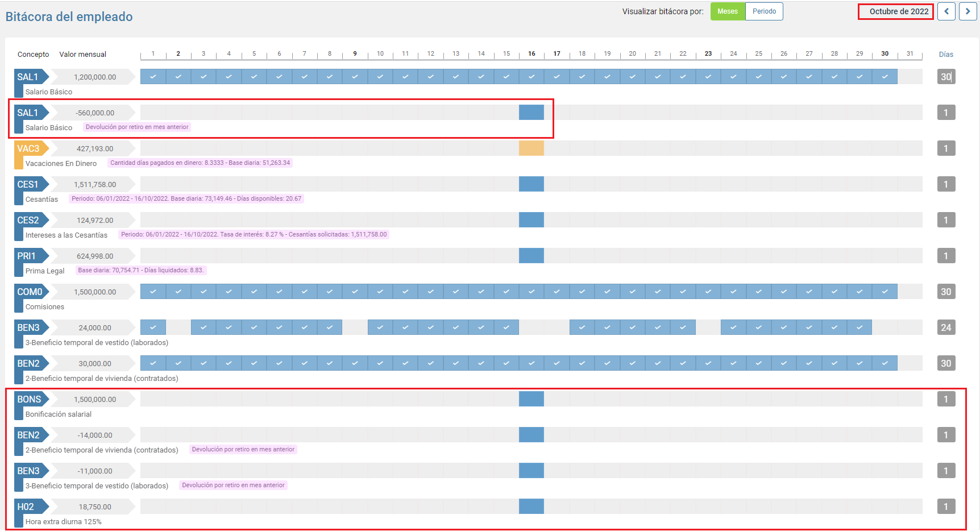This screenshot has height=531, width=980.
Task: Select the BEN3 tag with value -11,000.00
Action: (32, 471)
